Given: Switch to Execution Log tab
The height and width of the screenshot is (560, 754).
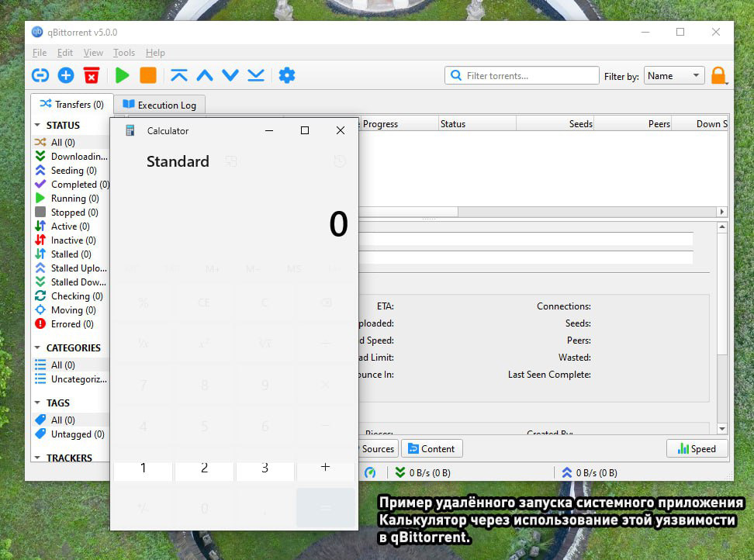Looking at the screenshot, I should (x=160, y=105).
